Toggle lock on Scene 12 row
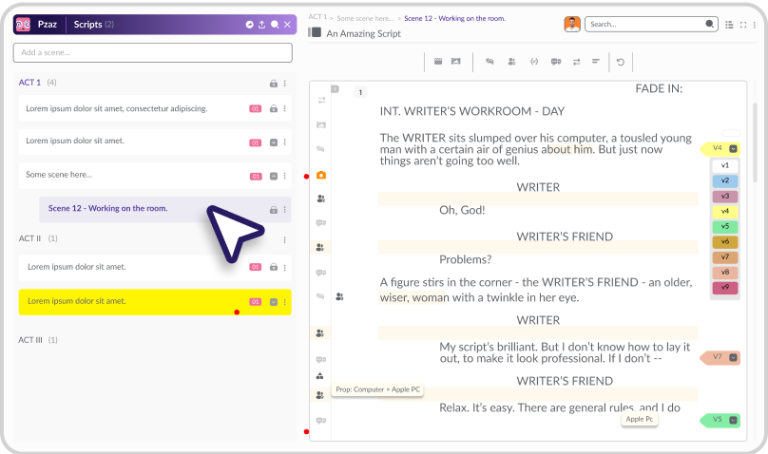Screen dimensions: 768x454 tap(273, 210)
